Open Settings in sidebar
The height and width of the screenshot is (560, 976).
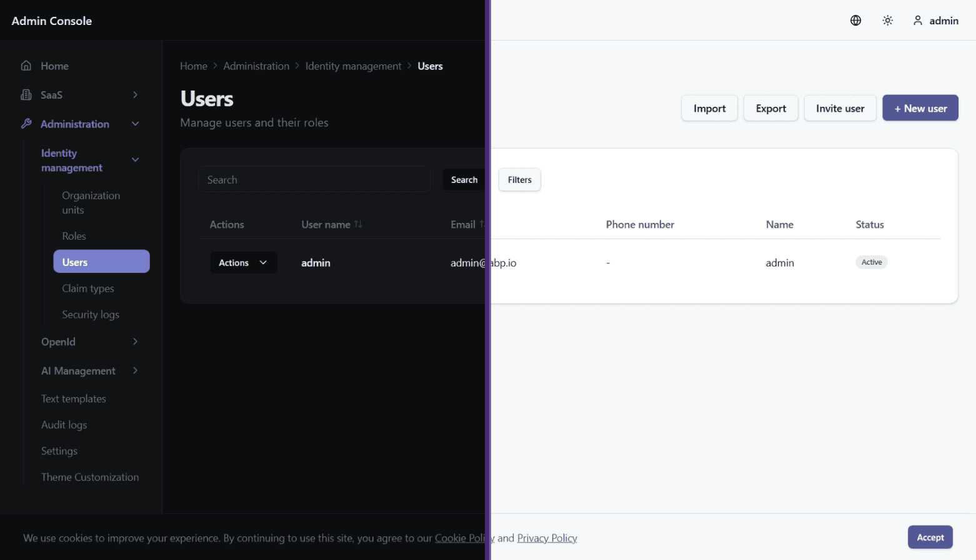tap(59, 451)
